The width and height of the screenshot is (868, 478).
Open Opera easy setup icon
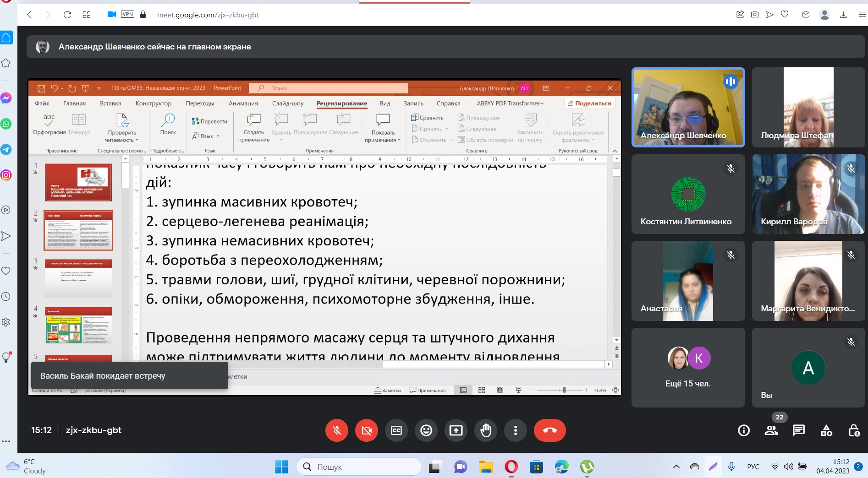(x=862, y=15)
